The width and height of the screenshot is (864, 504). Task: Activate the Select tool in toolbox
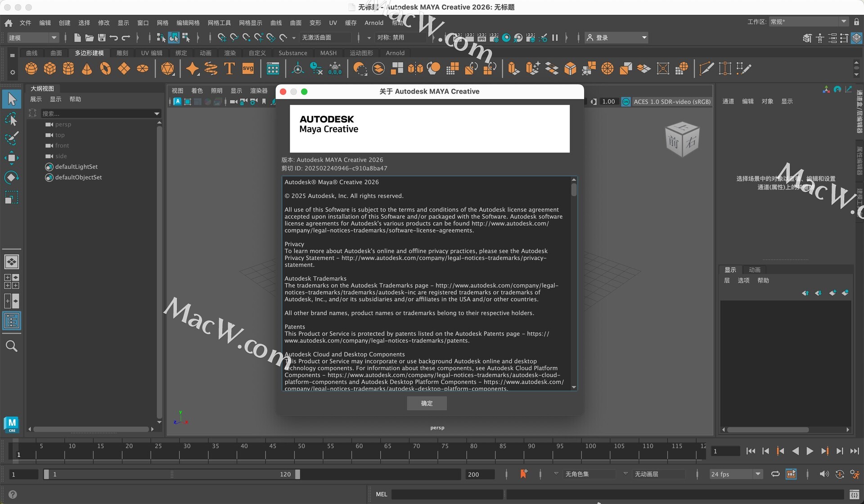point(12,99)
